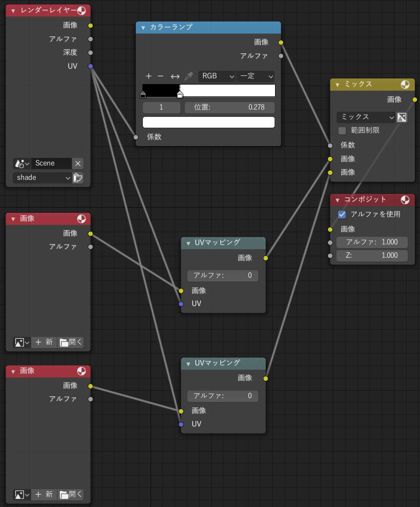This screenshot has width=420, height=507.
Task: Collapse the レンダーレイヤー node
Action: pos(13,11)
